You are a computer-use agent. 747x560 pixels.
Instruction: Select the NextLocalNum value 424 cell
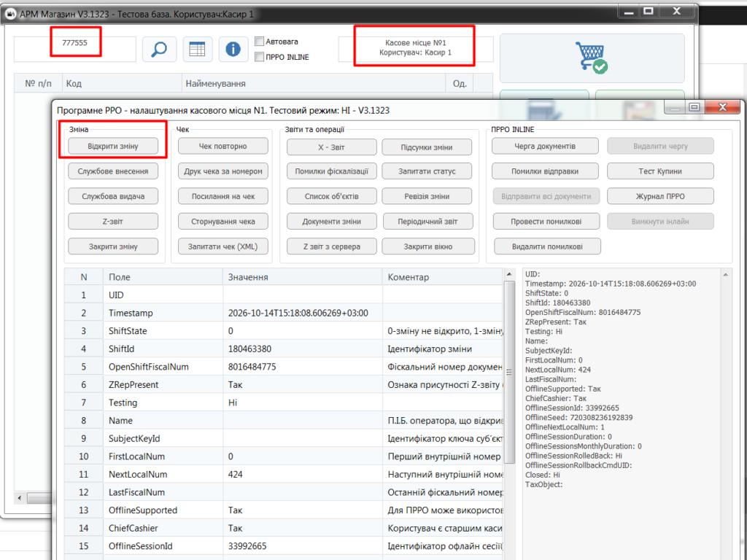[x=302, y=474]
